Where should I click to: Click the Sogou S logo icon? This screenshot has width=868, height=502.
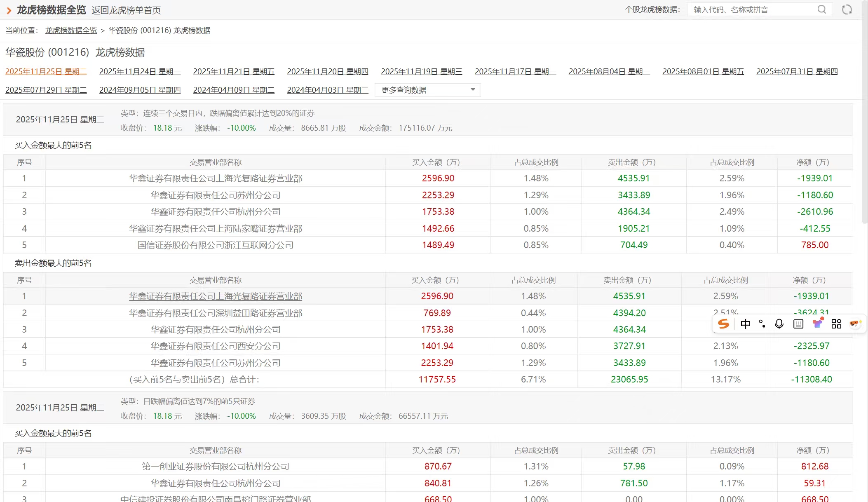tap(723, 324)
